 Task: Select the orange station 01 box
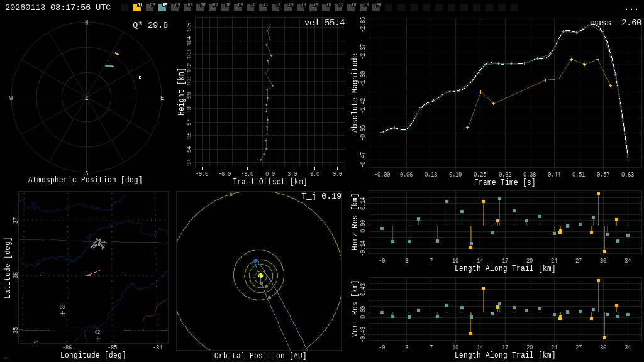coord(137,8)
